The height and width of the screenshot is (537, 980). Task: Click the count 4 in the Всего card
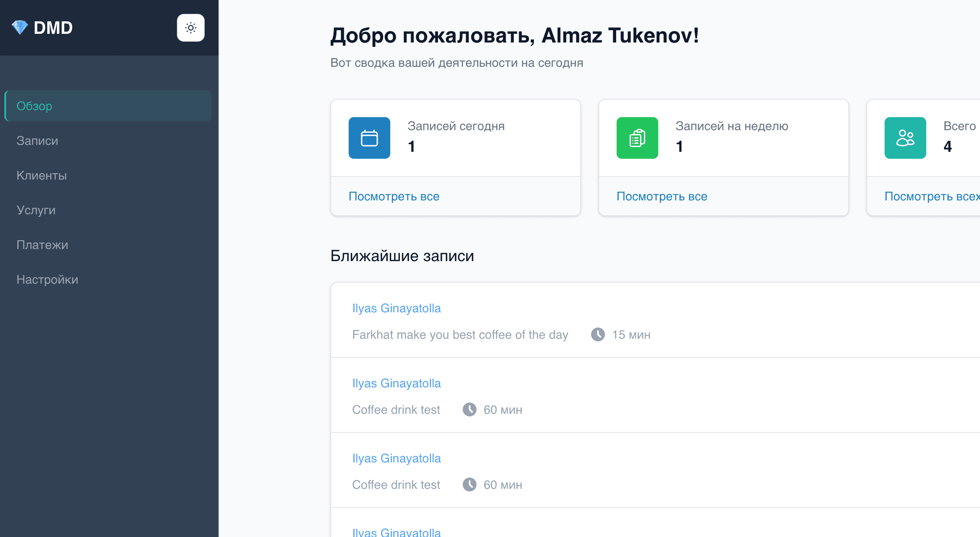[x=948, y=147]
